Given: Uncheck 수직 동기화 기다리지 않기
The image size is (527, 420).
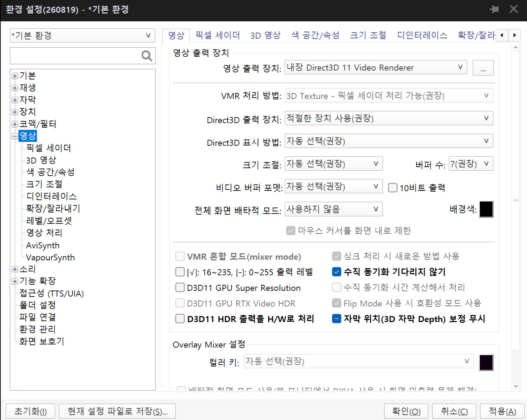Looking at the screenshot, I should (x=337, y=271).
